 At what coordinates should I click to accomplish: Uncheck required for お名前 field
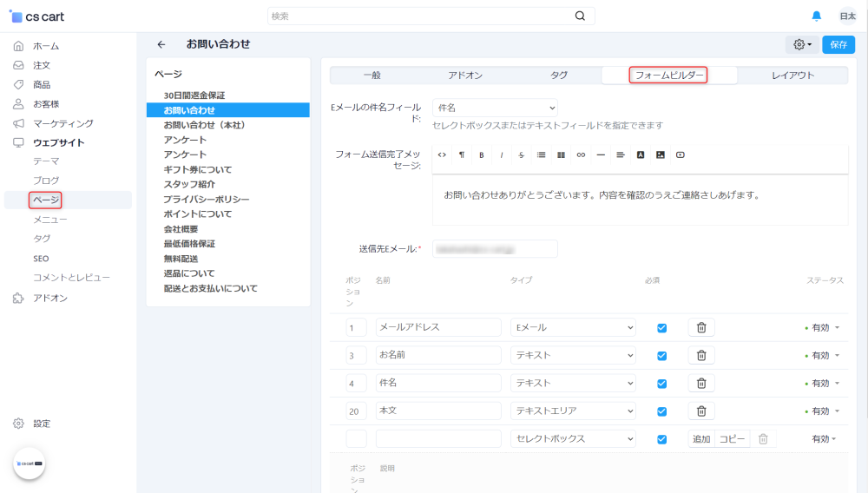[661, 356]
